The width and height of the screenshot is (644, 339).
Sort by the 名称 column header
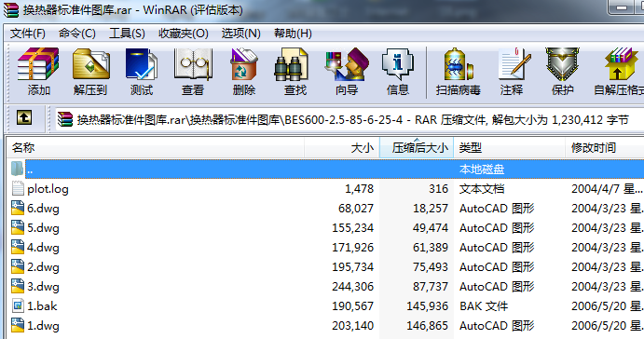156,148
